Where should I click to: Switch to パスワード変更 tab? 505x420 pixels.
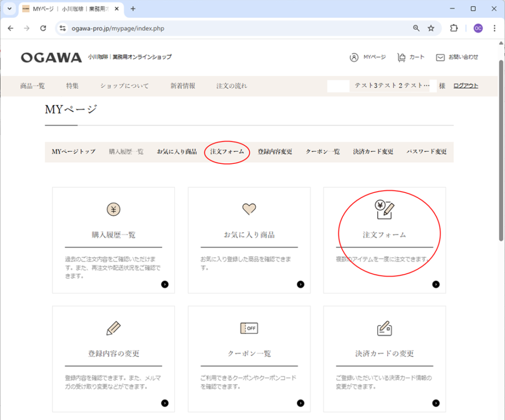tap(426, 152)
